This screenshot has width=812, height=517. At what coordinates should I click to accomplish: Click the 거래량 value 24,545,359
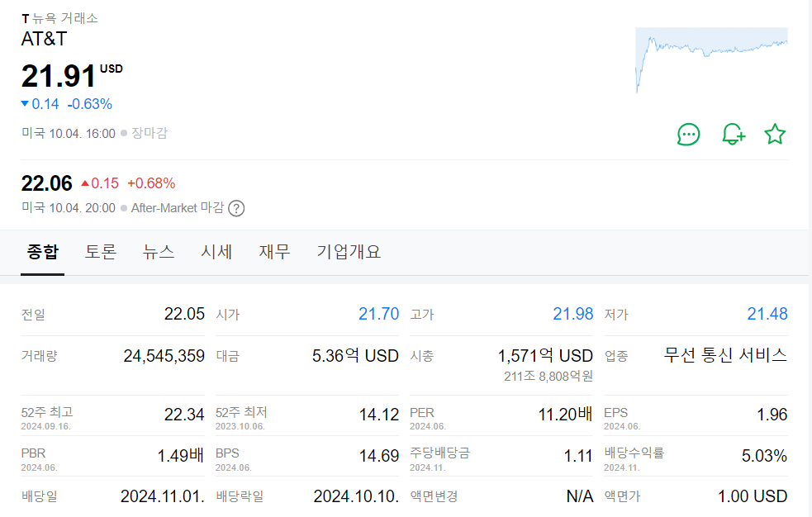pyautogui.click(x=164, y=356)
